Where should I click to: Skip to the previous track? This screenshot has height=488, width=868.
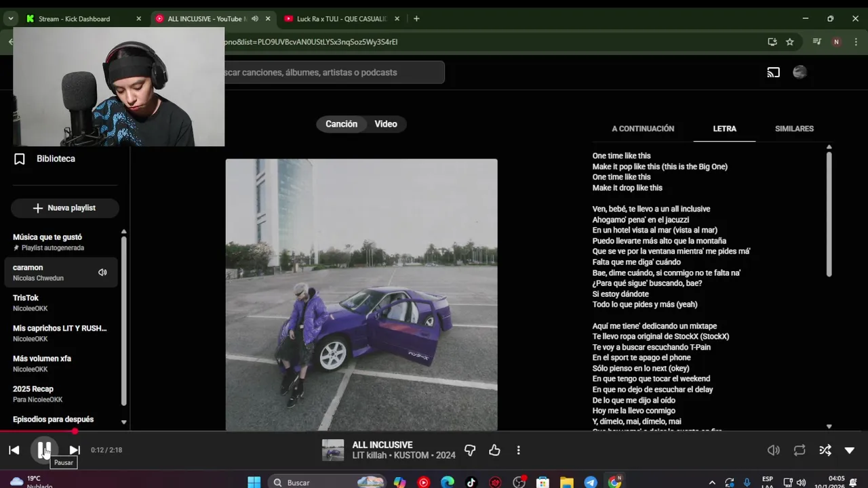(x=14, y=450)
